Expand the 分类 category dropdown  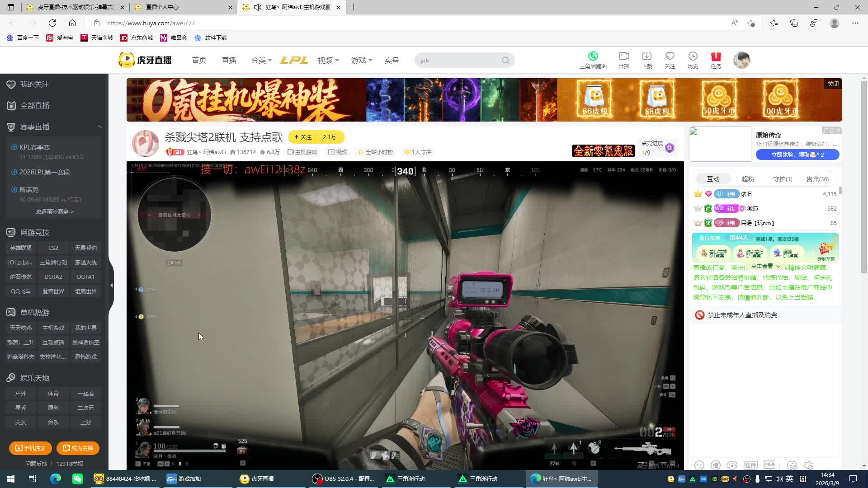point(261,60)
